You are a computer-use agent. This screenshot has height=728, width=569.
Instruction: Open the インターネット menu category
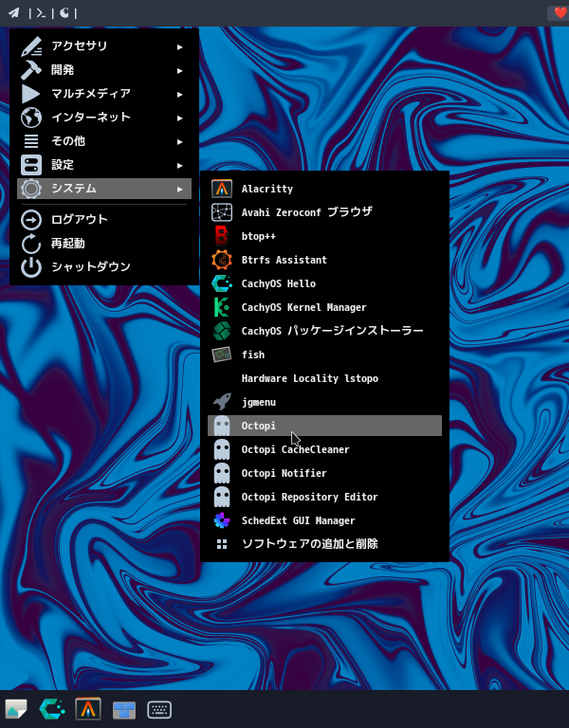point(104,118)
